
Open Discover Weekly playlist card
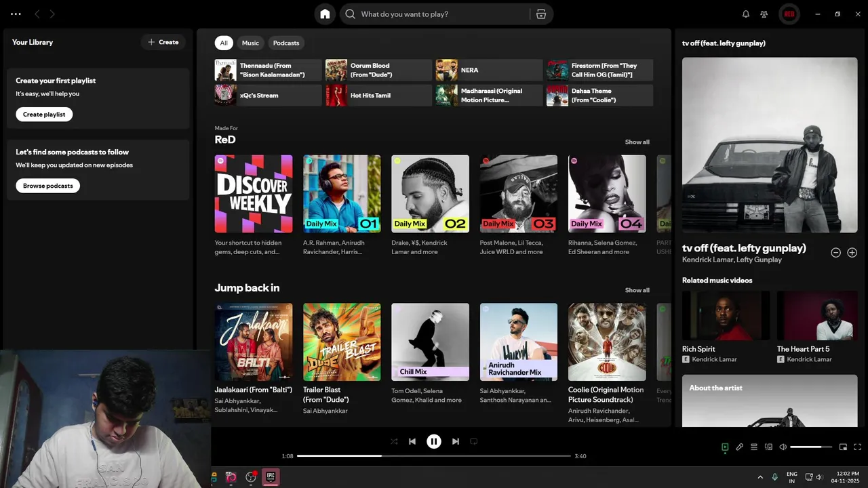(254, 205)
